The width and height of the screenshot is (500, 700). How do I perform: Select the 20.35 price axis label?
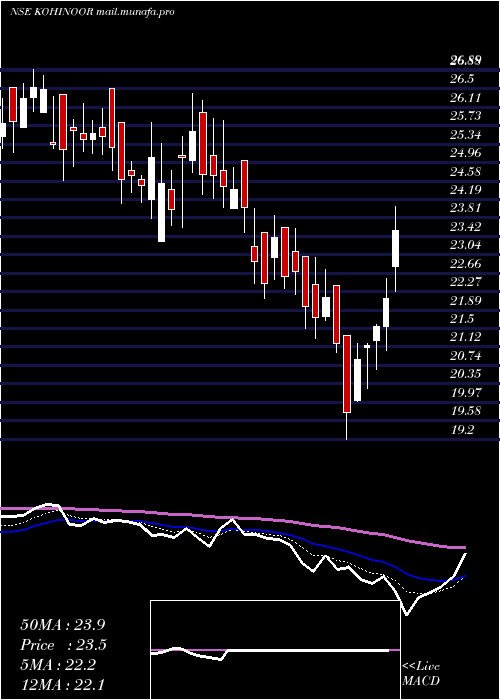465,374
